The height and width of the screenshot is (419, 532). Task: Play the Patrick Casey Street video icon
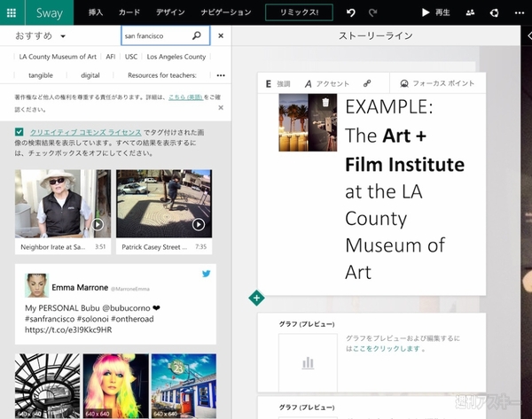point(199,224)
